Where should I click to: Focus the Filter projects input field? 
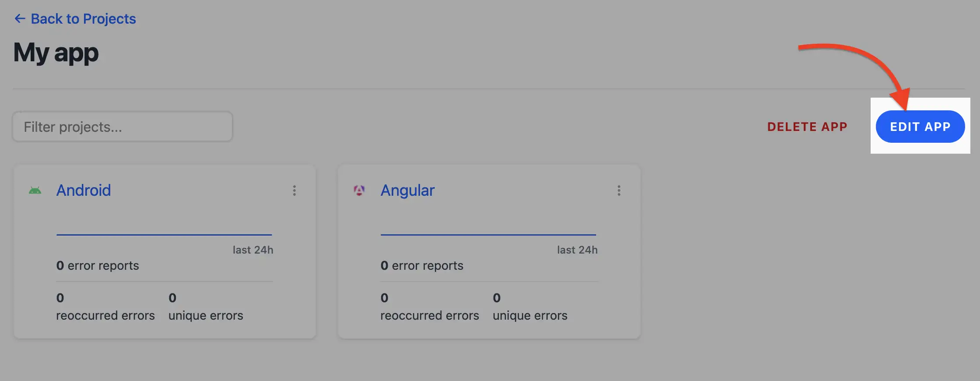pyautogui.click(x=122, y=127)
